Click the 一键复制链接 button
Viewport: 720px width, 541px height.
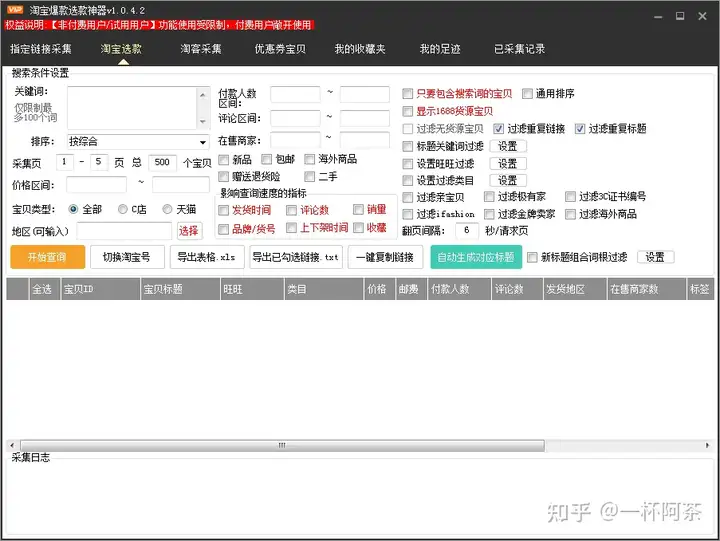[385, 257]
